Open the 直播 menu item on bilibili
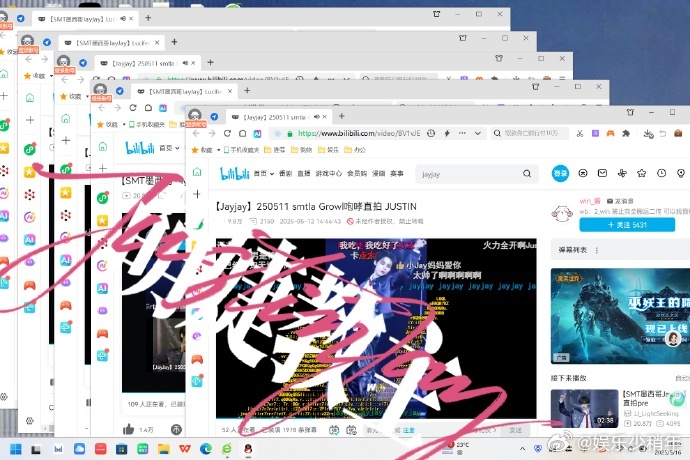The image size is (690, 460). click(304, 173)
